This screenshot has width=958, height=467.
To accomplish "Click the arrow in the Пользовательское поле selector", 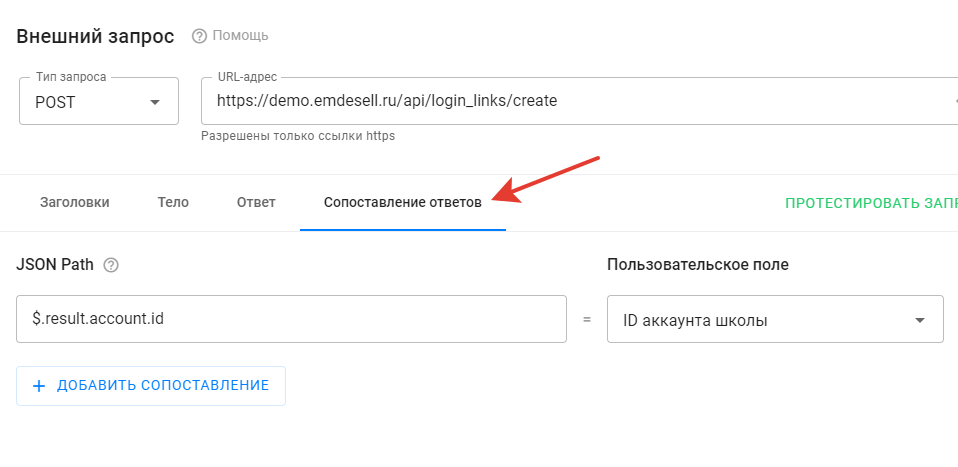I will [x=919, y=321].
